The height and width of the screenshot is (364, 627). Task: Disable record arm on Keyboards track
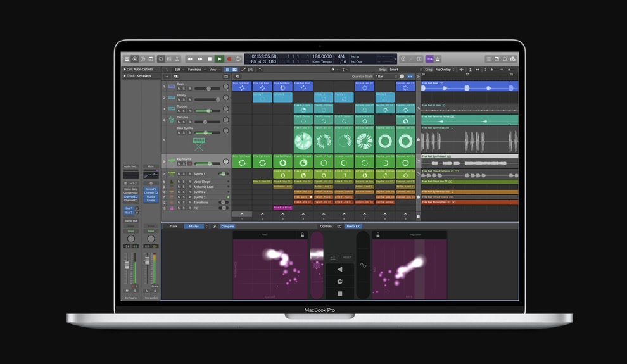tap(189, 163)
